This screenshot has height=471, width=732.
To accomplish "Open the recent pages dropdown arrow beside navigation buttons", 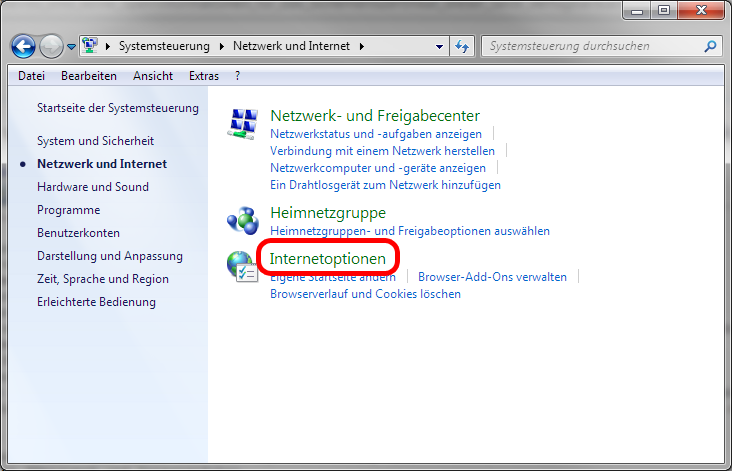I will click(x=71, y=47).
